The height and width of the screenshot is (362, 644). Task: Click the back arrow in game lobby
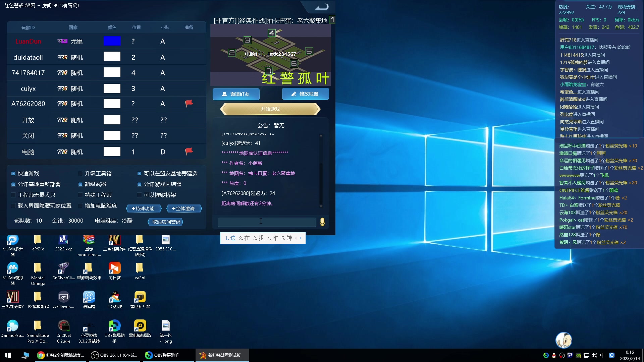pyautogui.click(x=322, y=7)
